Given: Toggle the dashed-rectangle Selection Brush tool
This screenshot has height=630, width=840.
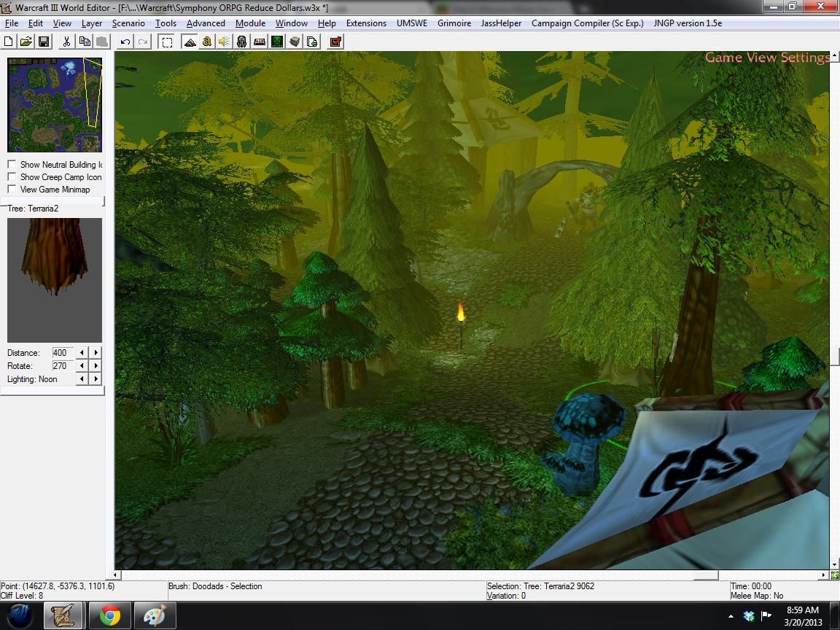Looking at the screenshot, I should (167, 42).
